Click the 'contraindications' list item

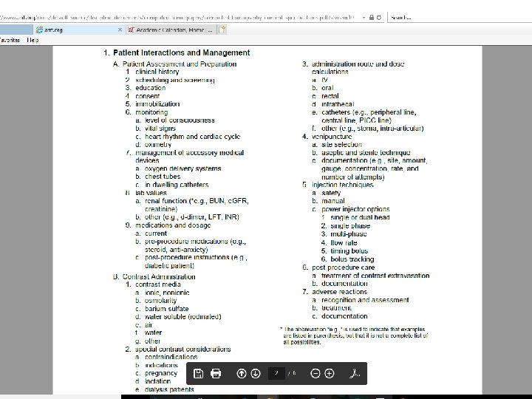(x=171, y=357)
